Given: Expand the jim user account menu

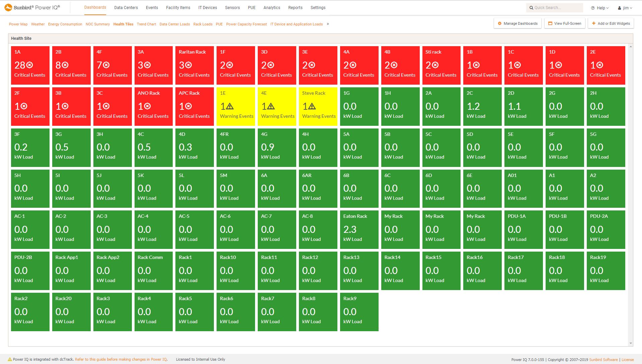Looking at the screenshot, I should 625,8.
